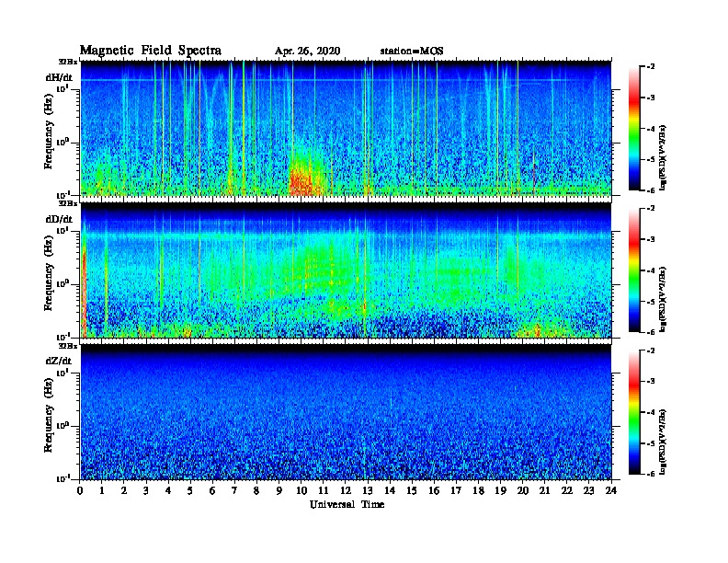Click hour 20 tick label on time axis
Viewport: 728px width, 563px height.
tap(523, 491)
